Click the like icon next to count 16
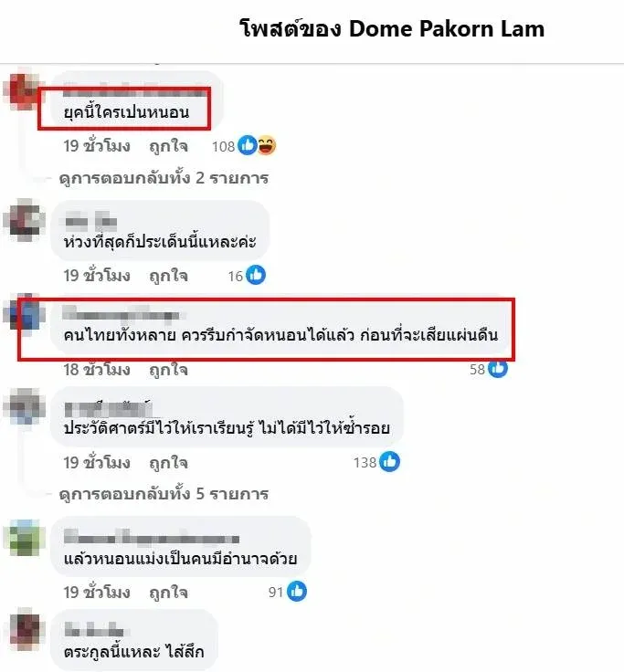 click(x=256, y=275)
